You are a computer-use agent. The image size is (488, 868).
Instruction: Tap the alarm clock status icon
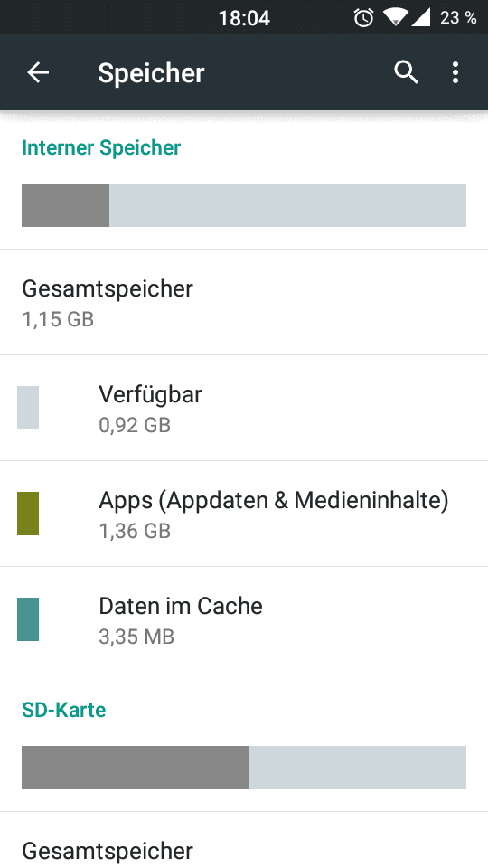tap(363, 18)
